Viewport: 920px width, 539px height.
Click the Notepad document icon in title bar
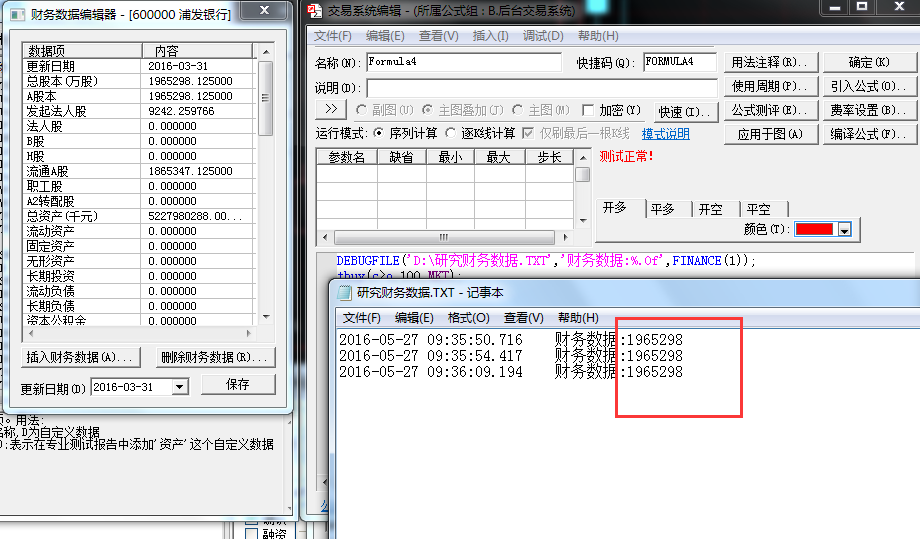(344, 292)
